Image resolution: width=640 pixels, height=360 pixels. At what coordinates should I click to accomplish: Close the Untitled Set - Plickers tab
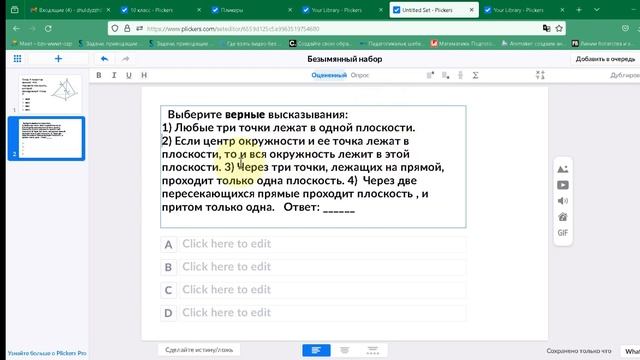471,10
